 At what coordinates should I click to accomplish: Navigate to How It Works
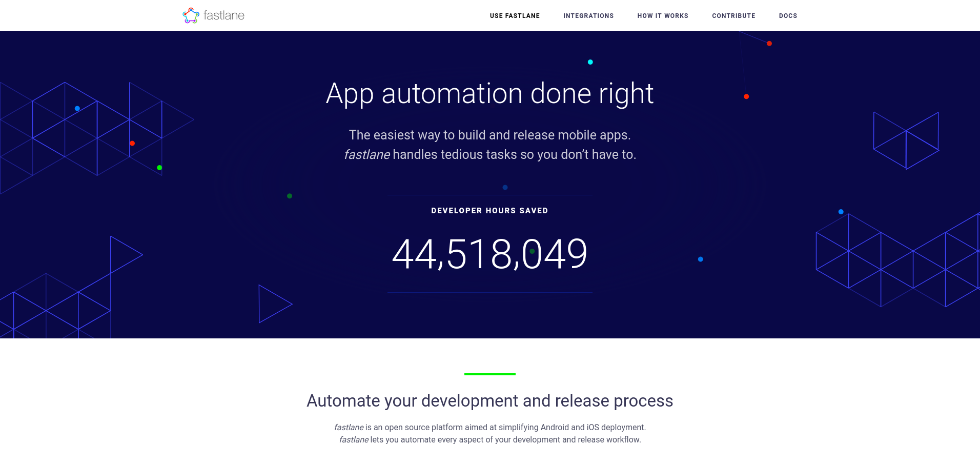(x=663, y=16)
